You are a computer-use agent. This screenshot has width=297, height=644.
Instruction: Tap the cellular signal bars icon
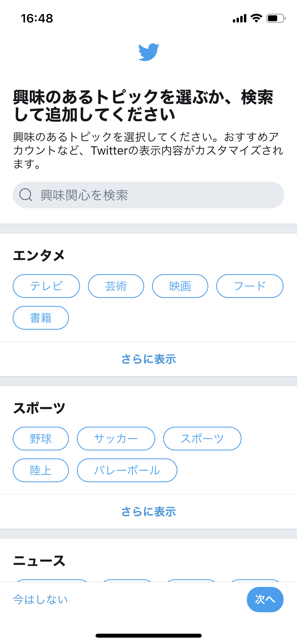[239, 19]
